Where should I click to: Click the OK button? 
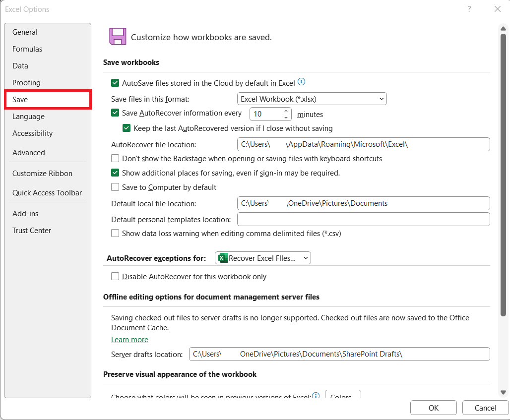click(x=433, y=408)
